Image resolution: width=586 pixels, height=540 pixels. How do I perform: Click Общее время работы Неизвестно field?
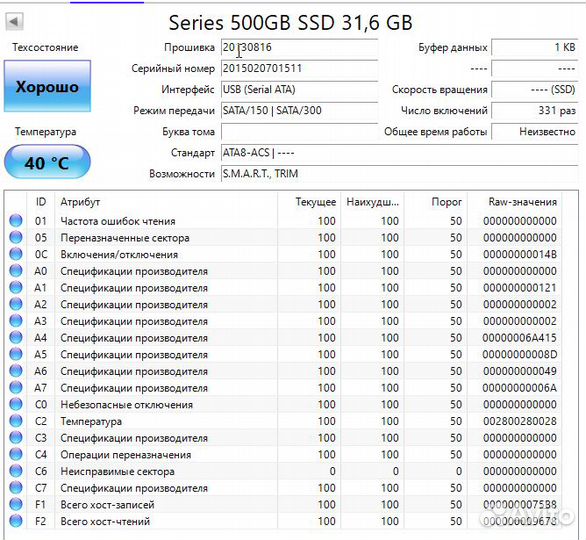[x=535, y=132]
